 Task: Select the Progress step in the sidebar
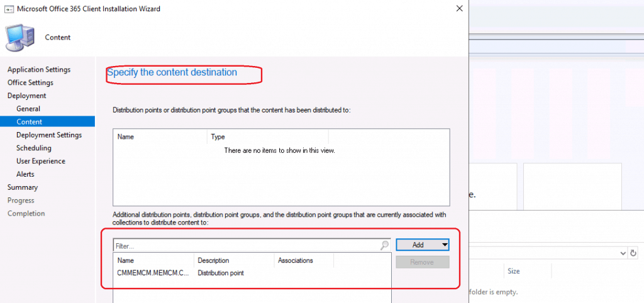coord(21,201)
